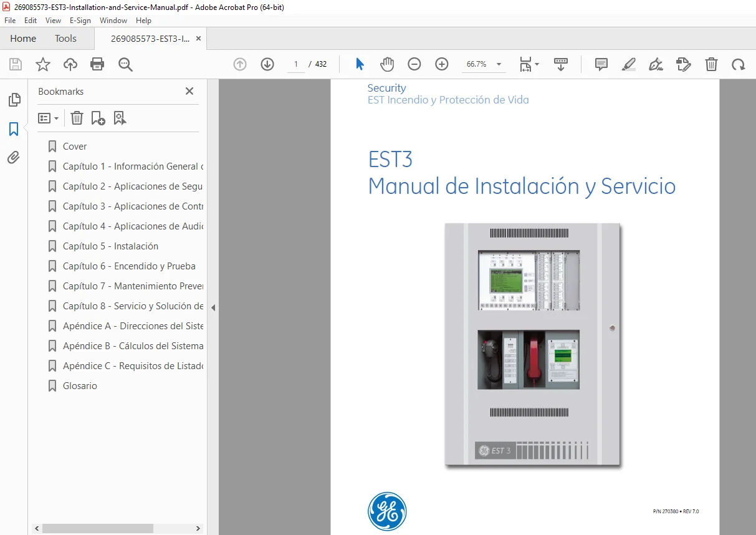Open the sign document pen tool
Screen dimensions: 756x535
(x=656, y=64)
